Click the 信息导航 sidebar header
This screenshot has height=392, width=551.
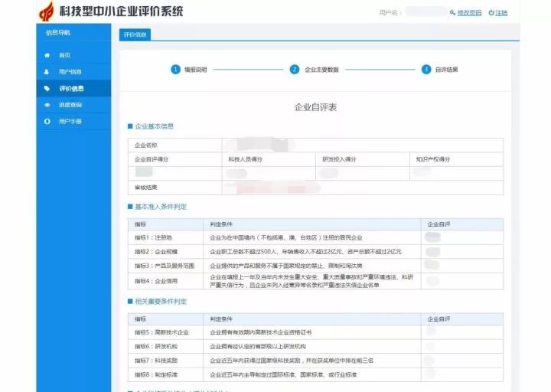pyautogui.click(x=58, y=33)
